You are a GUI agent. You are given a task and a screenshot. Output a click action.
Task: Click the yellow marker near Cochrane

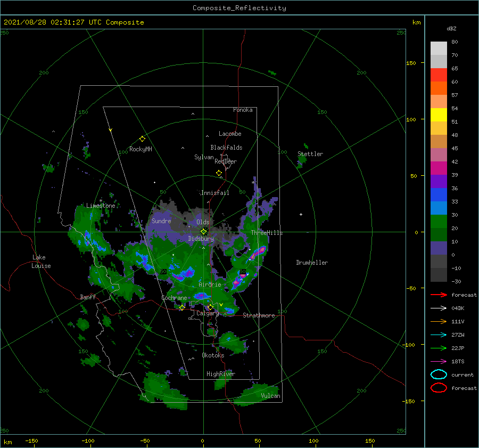click(182, 307)
